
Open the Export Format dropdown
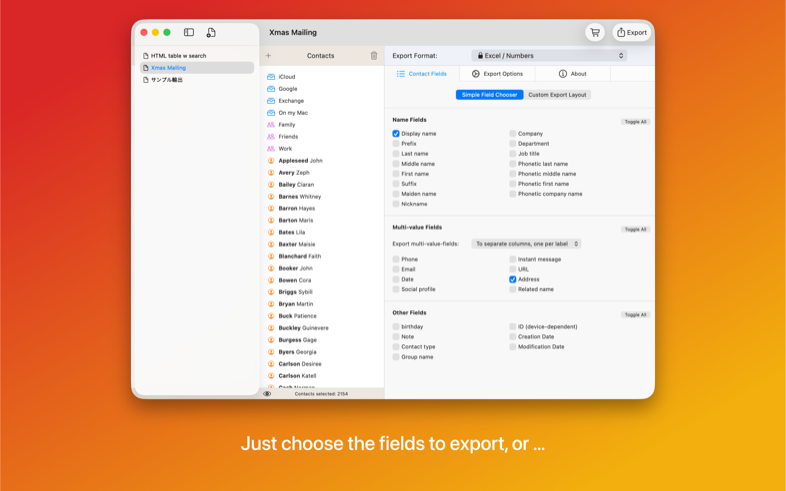pos(549,56)
